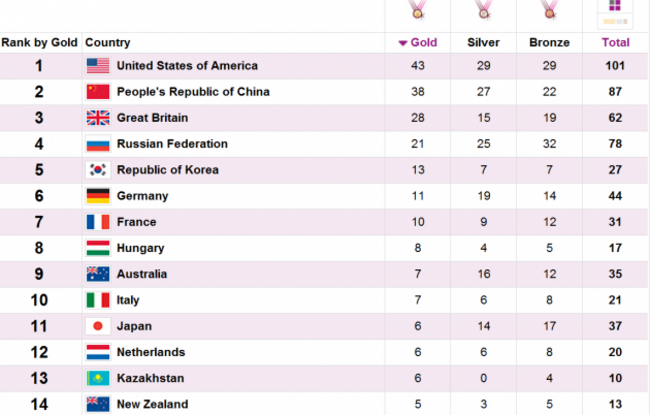Viewport: 650px width, 415px height.
Task: Click the Japan flag icon
Action: [97, 326]
